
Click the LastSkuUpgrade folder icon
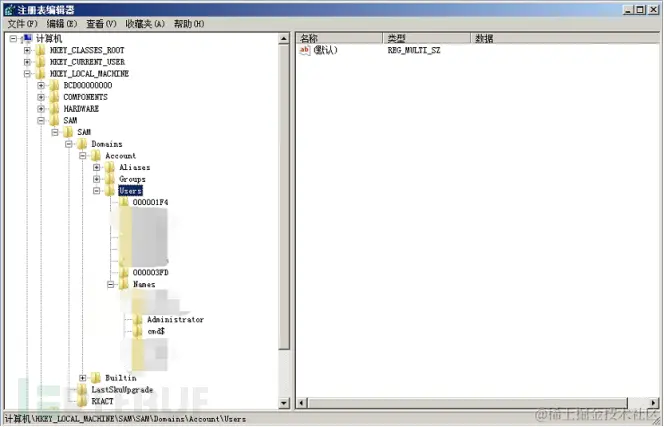tap(82, 390)
